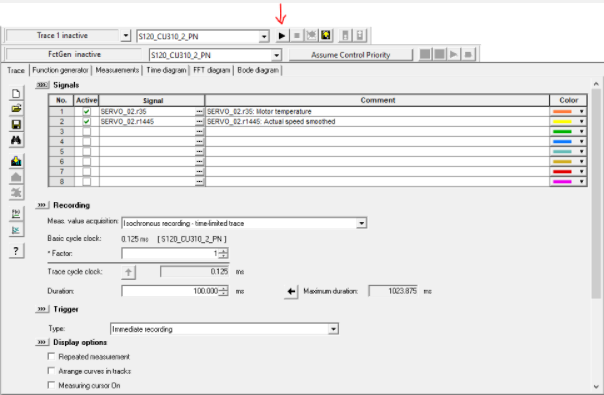Start the function generator play button

coord(454,54)
